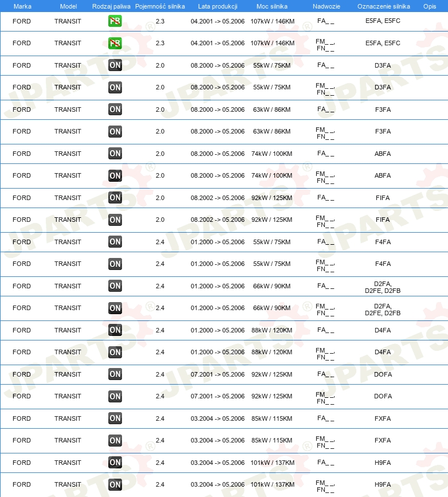Select the ON icon in the D3FA FM__, FN__ row
The width and height of the screenshot is (448, 497).
[115, 87]
